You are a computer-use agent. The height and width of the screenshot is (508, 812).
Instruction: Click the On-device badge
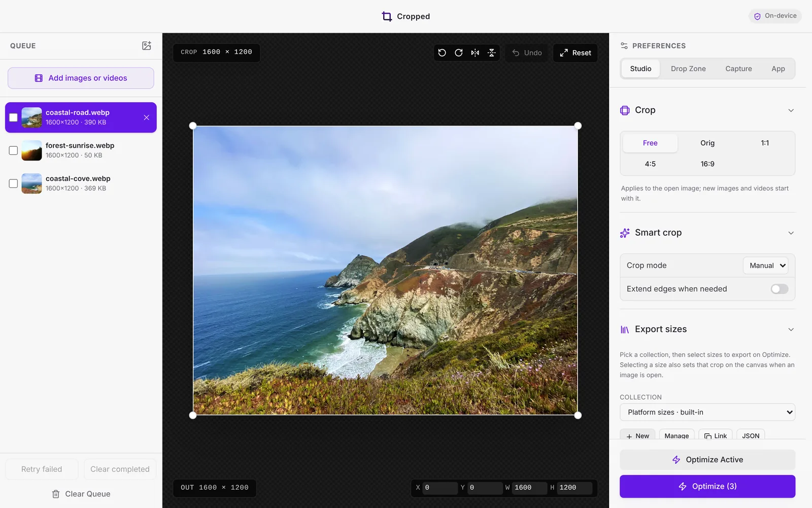775,16
